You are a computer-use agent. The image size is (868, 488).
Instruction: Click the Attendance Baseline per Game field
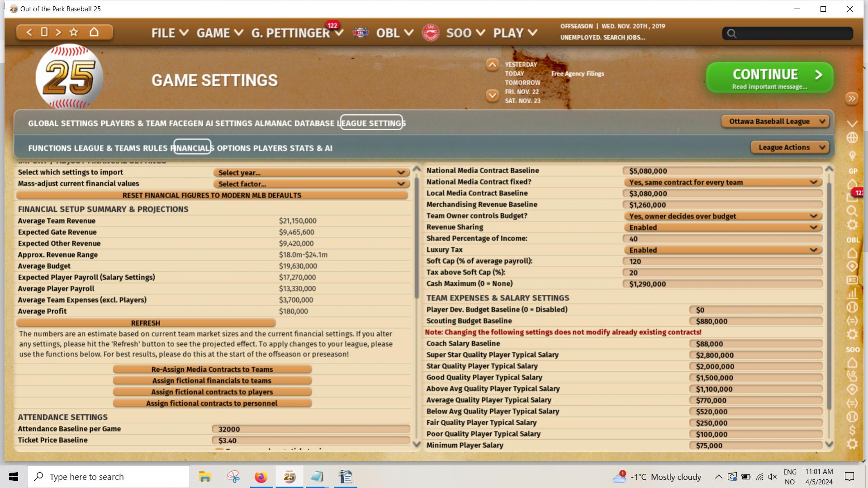(x=311, y=429)
